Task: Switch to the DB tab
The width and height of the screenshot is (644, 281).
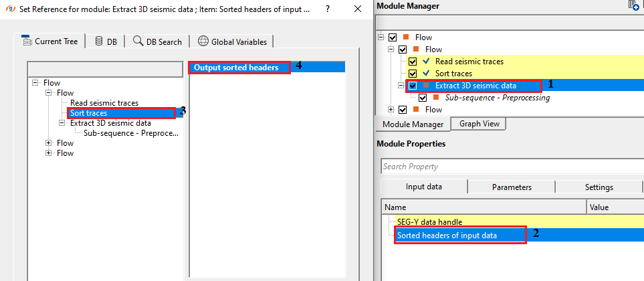Action: pos(106,42)
